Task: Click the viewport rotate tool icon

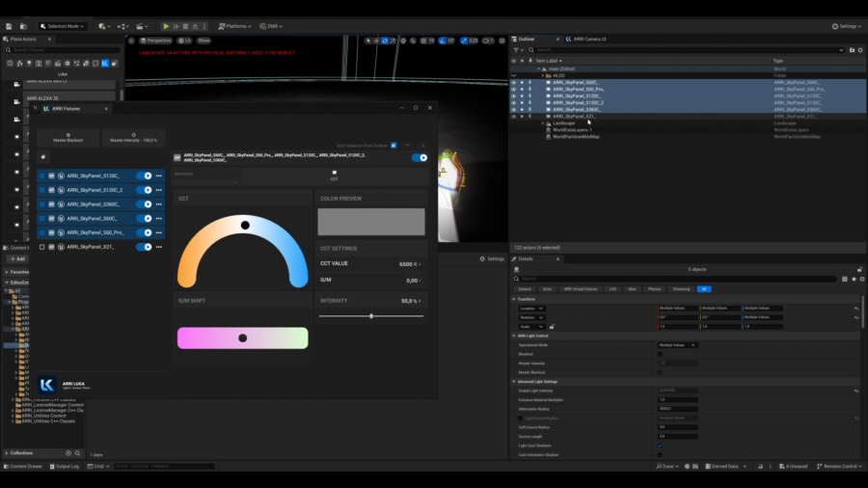Action: [x=385, y=41]
